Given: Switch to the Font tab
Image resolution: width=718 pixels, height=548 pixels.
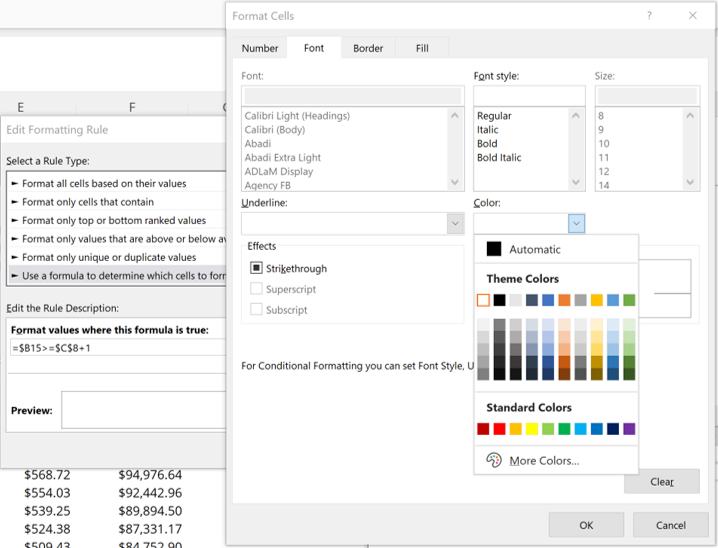Looking at the screenshot, I should (314, 48).
